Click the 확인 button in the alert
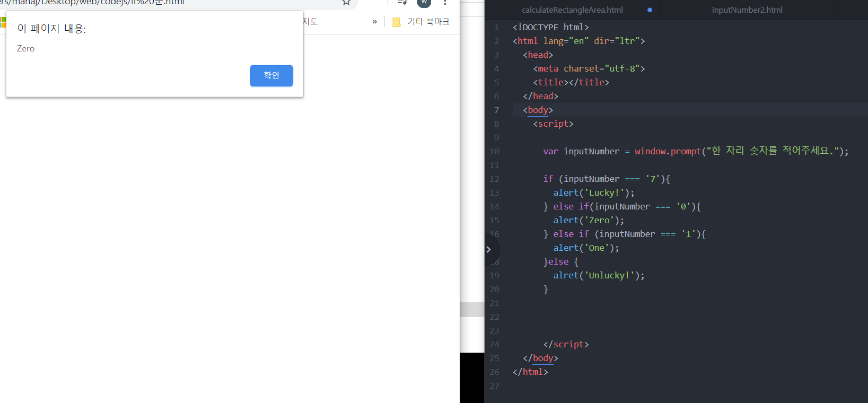Image resolution: width=868 pixels, height=403 pixels. [271, 75]
